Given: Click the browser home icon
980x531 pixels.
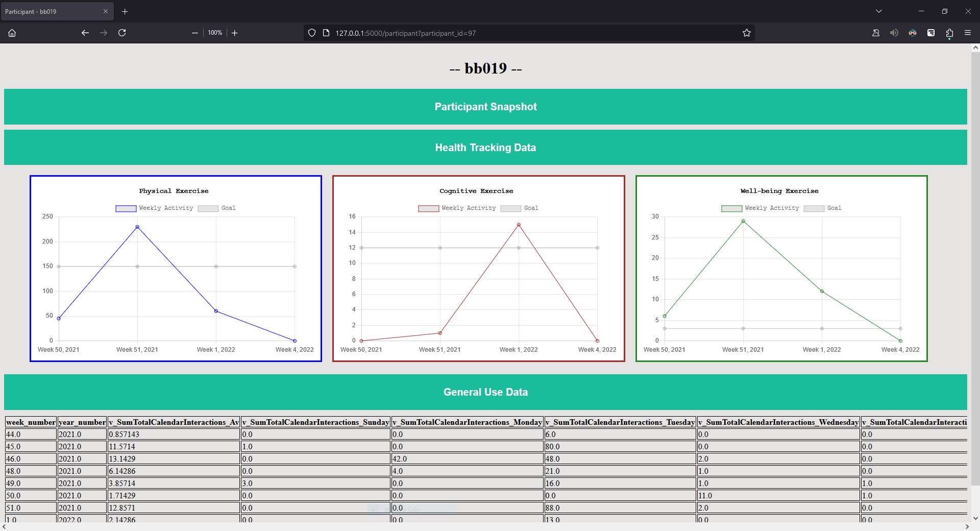Looking at the screenshot, I should (x=12, y=33).
